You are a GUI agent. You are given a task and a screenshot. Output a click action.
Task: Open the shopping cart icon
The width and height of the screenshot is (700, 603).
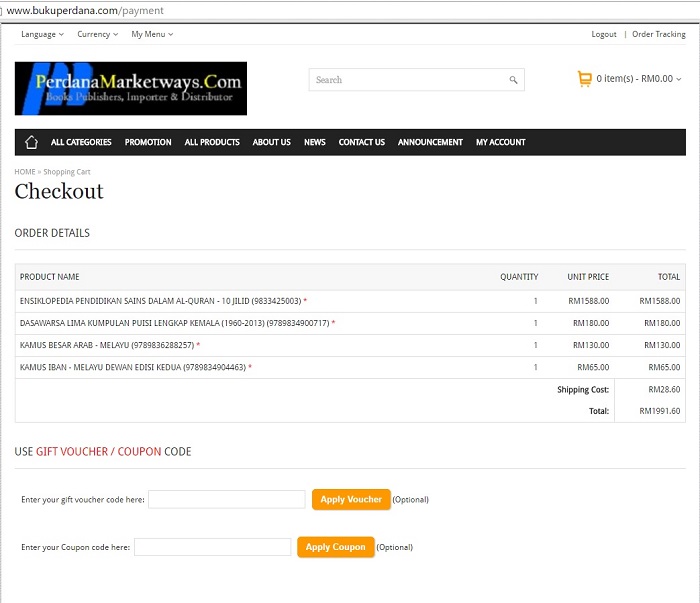click(584, 79)
